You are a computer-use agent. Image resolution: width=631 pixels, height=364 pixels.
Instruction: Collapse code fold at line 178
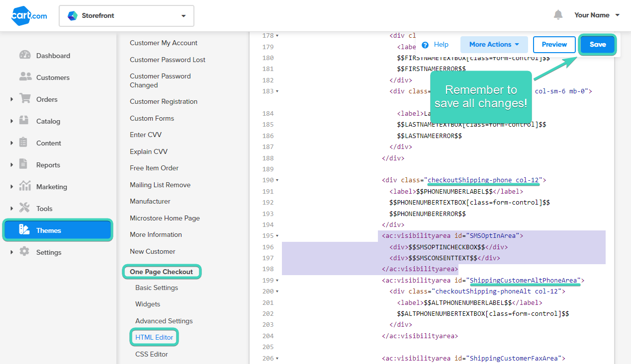(277, 36)
